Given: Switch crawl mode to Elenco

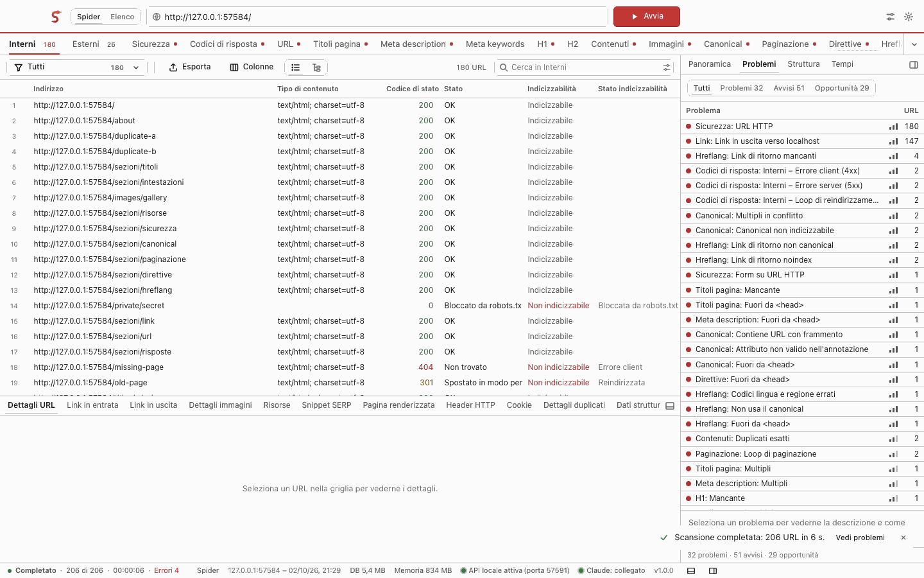Looking at the screenshot, I should click(x=123, y=17).
